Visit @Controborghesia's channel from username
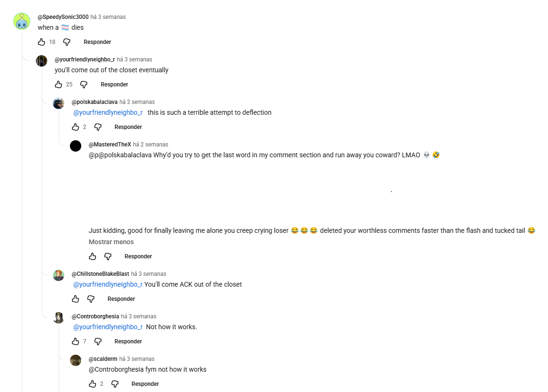The width and height of the screenshot is (548, 392). pyautogui.click(x=95, y=316)
